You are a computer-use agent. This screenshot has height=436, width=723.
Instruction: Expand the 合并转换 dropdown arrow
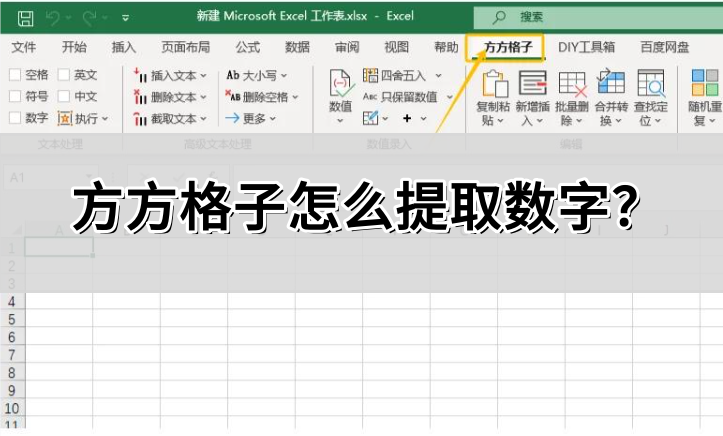coord(618,121)
